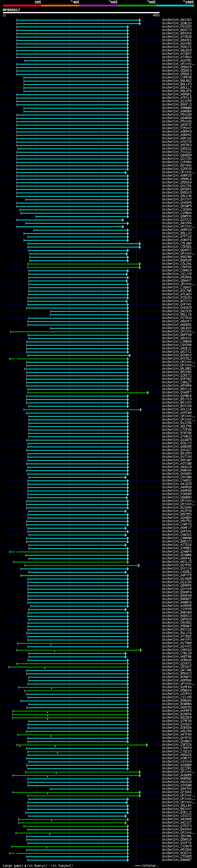Click the UniRef100_C0PR38 label
Viewport: 197px width, 868px height.
pos(177,78)
